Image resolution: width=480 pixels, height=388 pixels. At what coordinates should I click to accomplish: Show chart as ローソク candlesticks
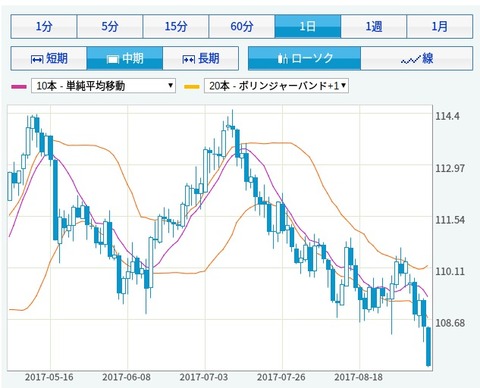click(x=305, y=59)
